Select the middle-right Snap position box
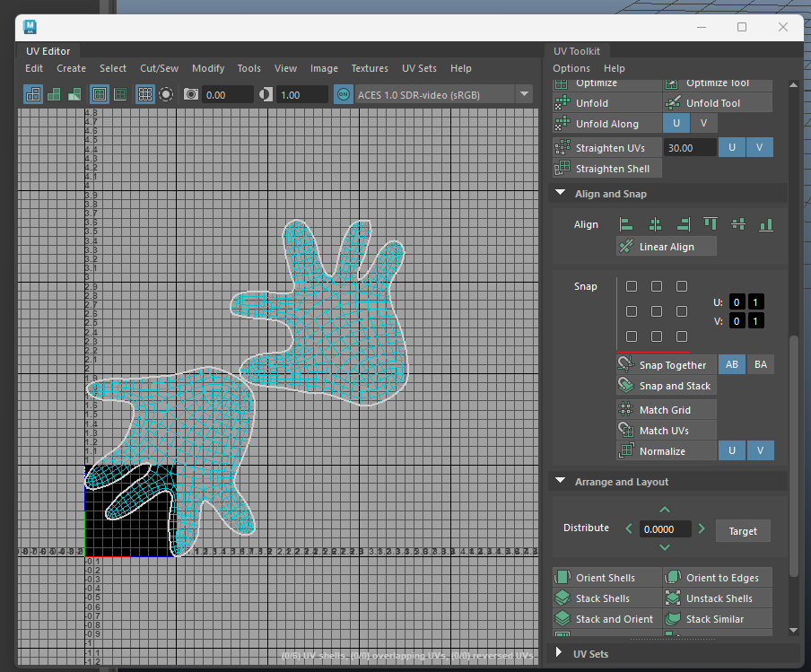The height and width of the screenshot is (672, 811). (682, 311)
